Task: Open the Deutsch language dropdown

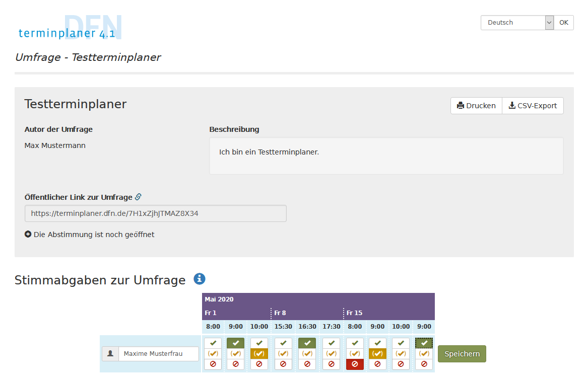Action: [517, 23]
